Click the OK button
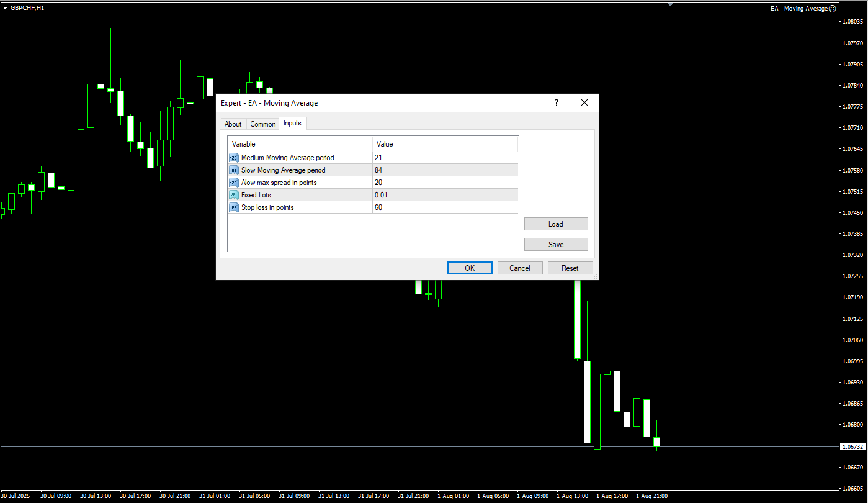Image resolution: width=868 pixels, height=503 pixels. [470, 268]
